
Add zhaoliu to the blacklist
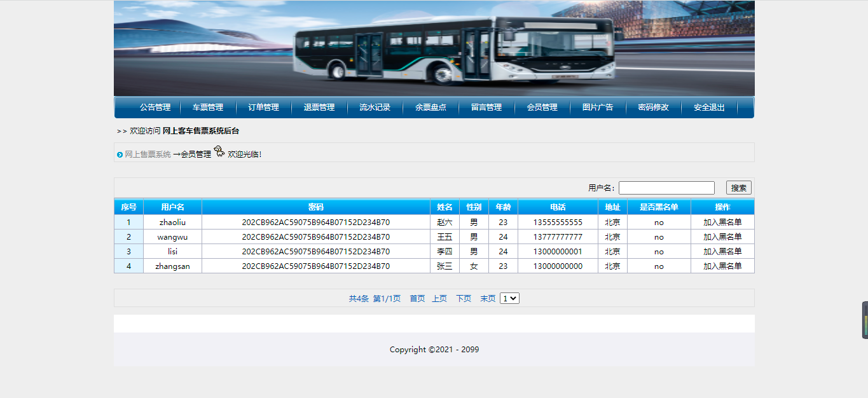(722, 223)
